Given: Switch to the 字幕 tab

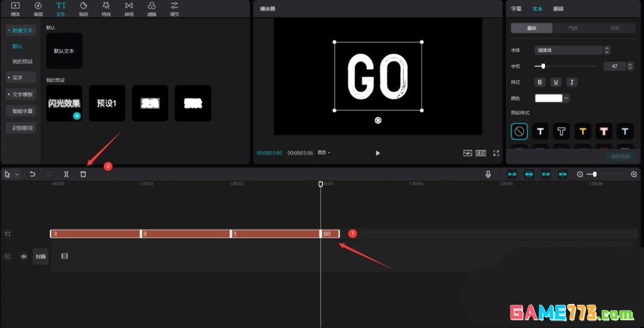Looking at the screenshot, I should 516,9.
